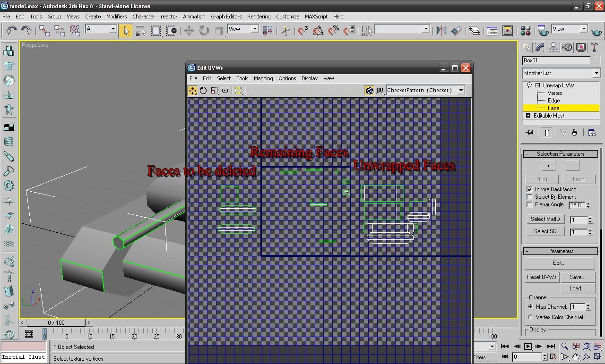Image resolution: width=605 pixels, height=364 pixels.
Task: Open the Layer Manager
Action: (475, 31)
